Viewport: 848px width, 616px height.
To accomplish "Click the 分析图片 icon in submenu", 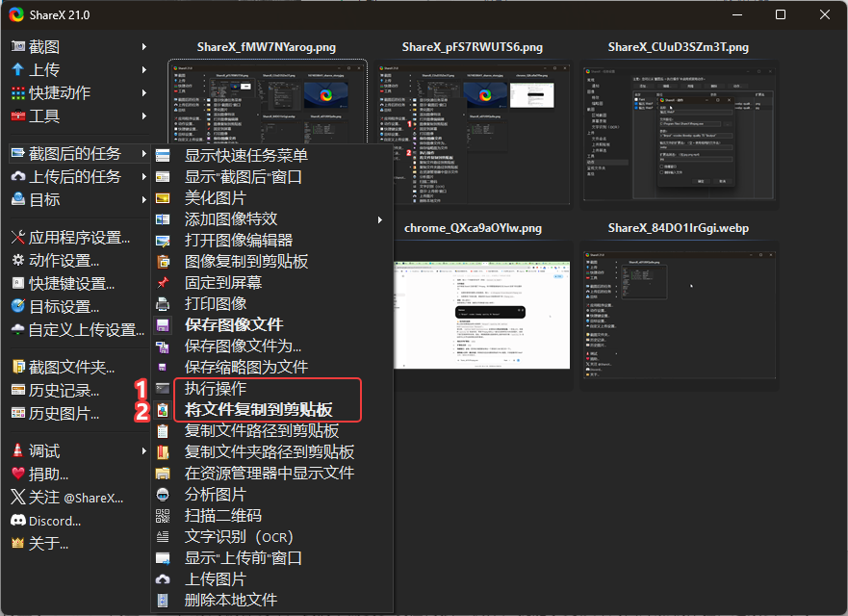I will pyautogui.click(x=163, y=495).
